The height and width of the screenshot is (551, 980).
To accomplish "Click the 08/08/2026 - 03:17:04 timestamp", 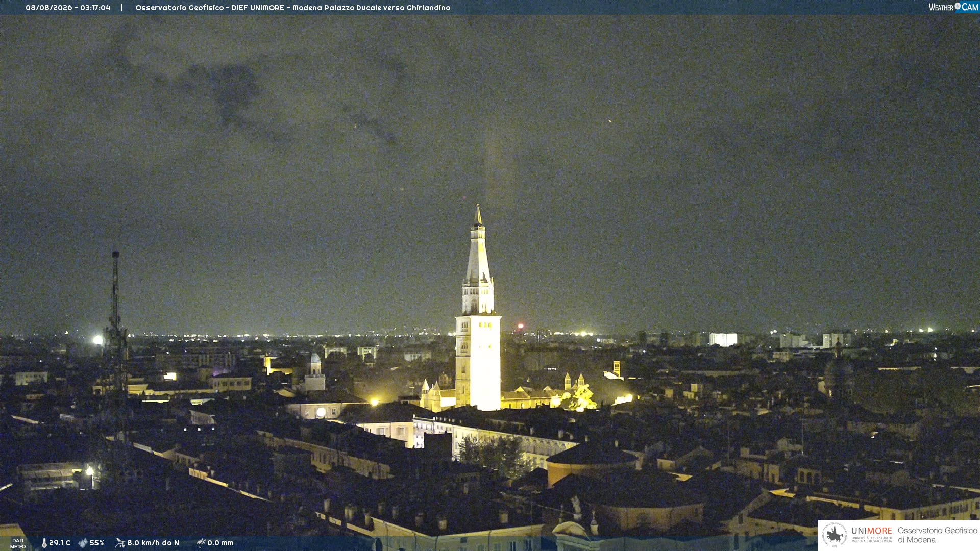I will (68, 8).
